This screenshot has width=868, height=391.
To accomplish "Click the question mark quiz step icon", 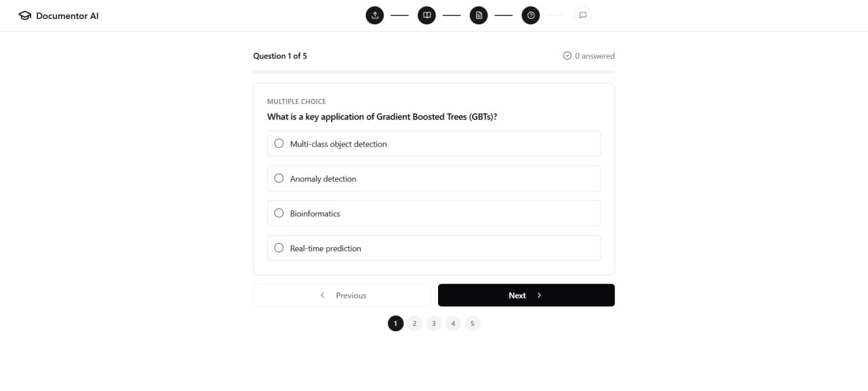I will (531, 15).
